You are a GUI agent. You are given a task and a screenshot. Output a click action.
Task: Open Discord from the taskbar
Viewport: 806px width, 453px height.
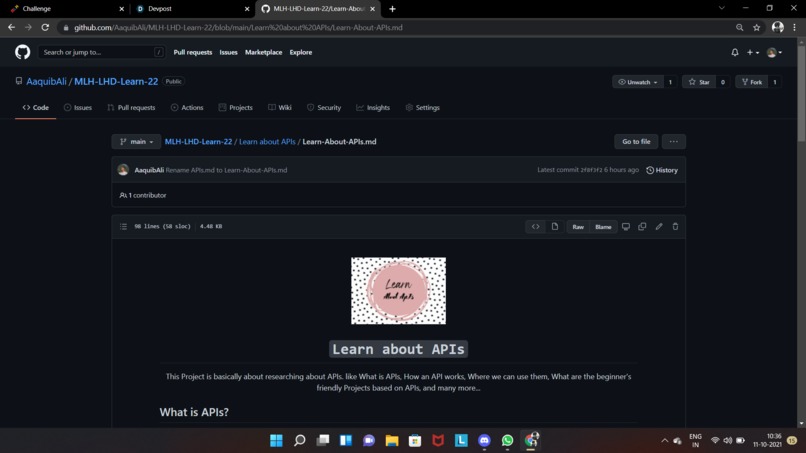(x=484, y=440)
